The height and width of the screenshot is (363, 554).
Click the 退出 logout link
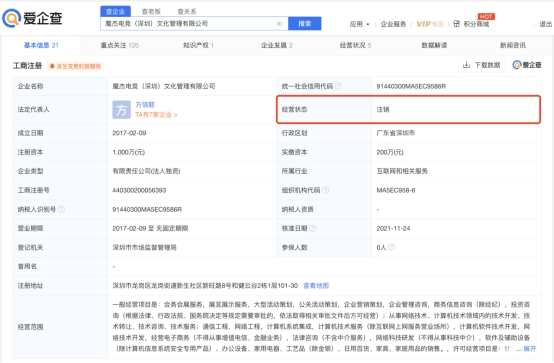tap(546, 24)
